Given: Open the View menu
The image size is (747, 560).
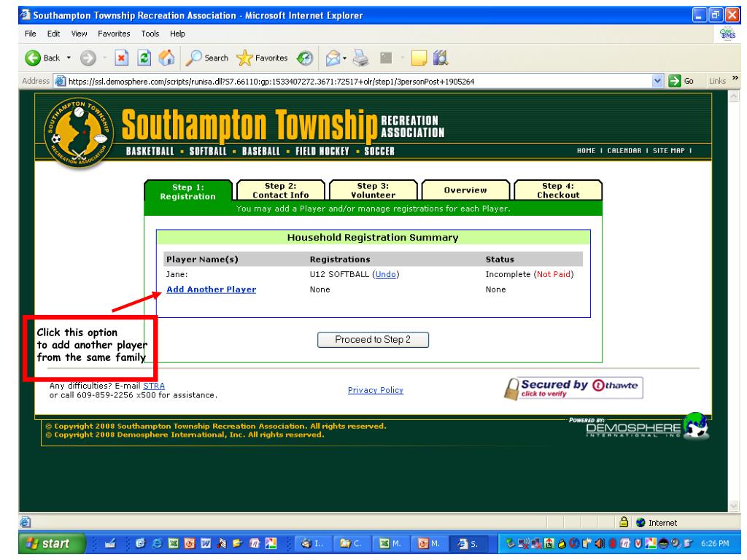Looking at the screenshot, I should [x=79, y=34].
